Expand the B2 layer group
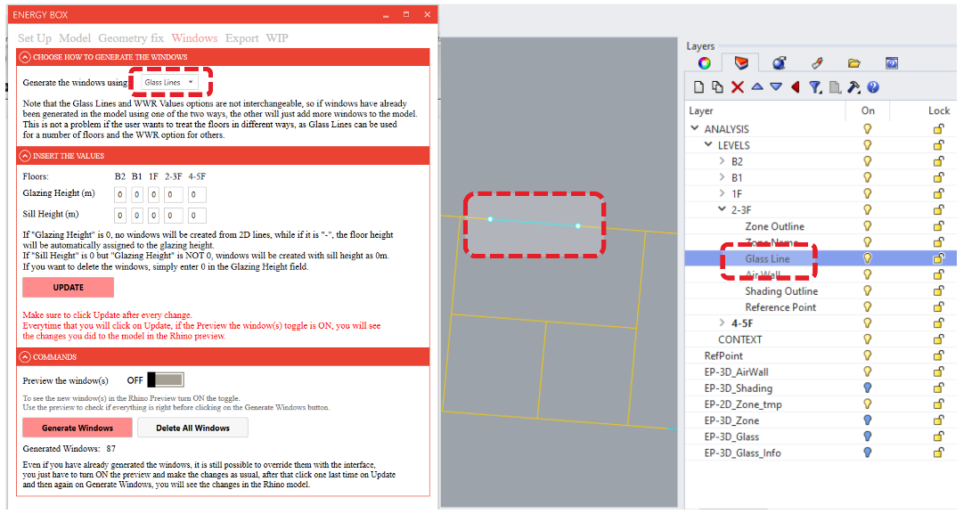 tap(722, 161)
